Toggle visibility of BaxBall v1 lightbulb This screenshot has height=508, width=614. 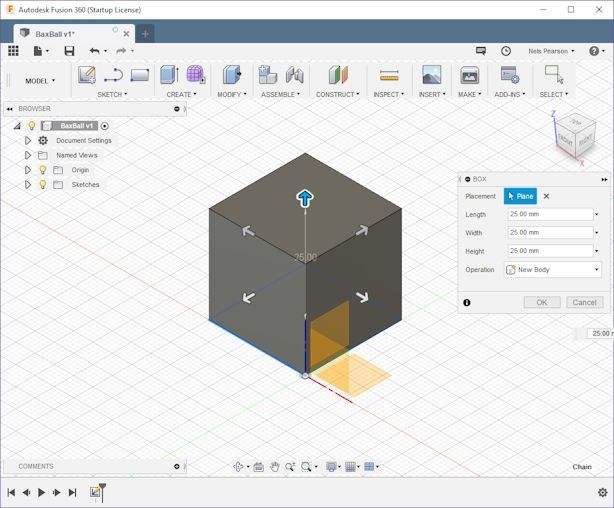(x=32, y=126)
